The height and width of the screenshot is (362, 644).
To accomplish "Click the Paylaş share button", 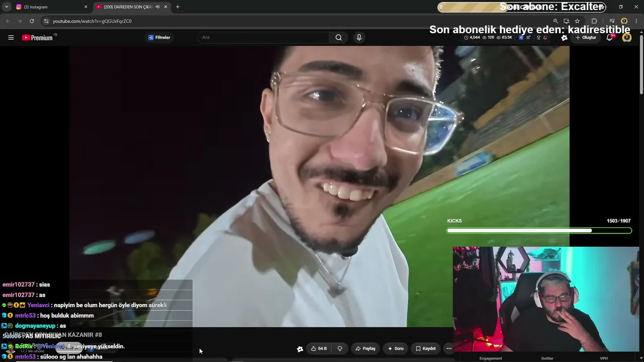I will 365,349.
